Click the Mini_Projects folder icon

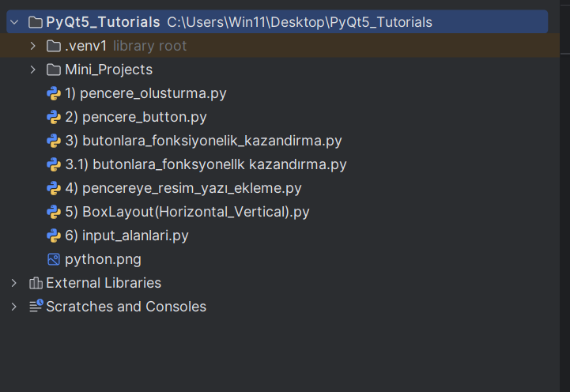54,70
